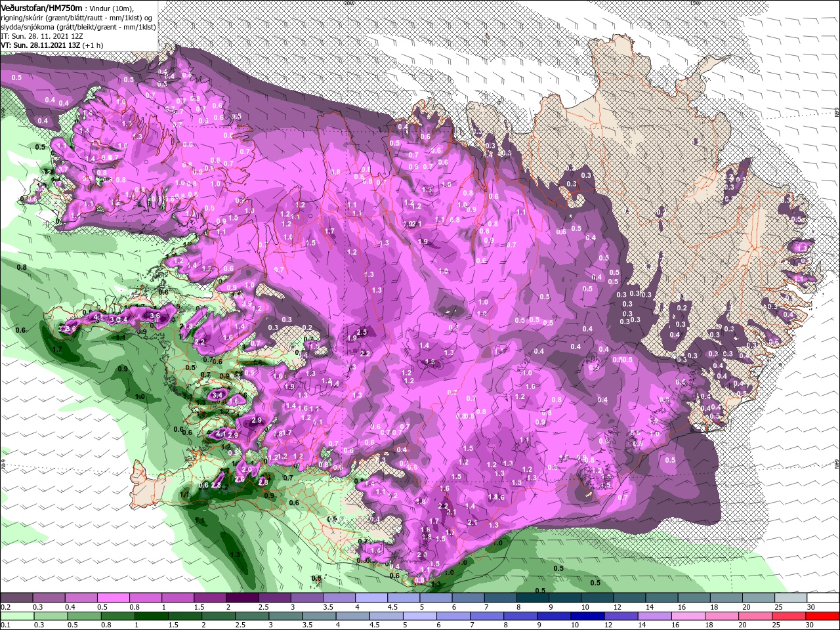
Task: Click the Veðurstofan/HM750m title text
Action: (41, 7)
